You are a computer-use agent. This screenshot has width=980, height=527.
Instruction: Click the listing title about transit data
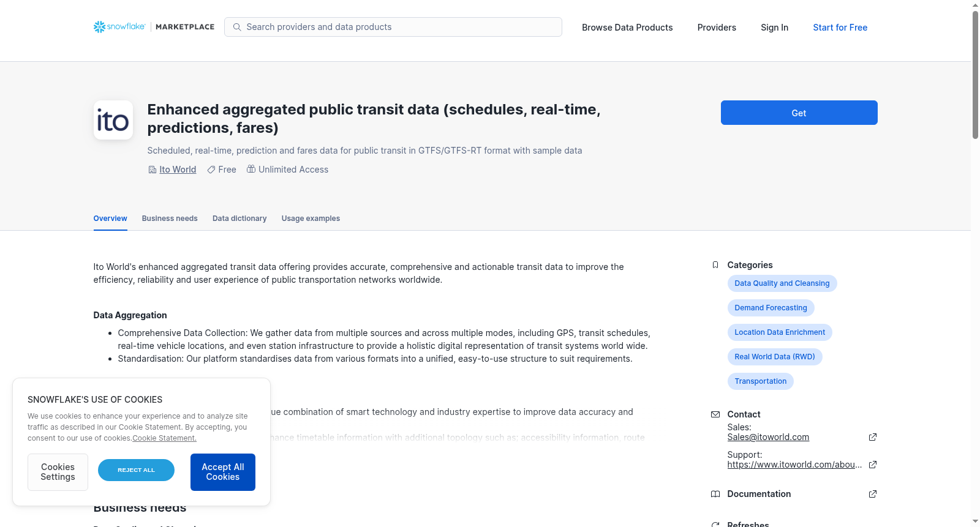(374, 119)
